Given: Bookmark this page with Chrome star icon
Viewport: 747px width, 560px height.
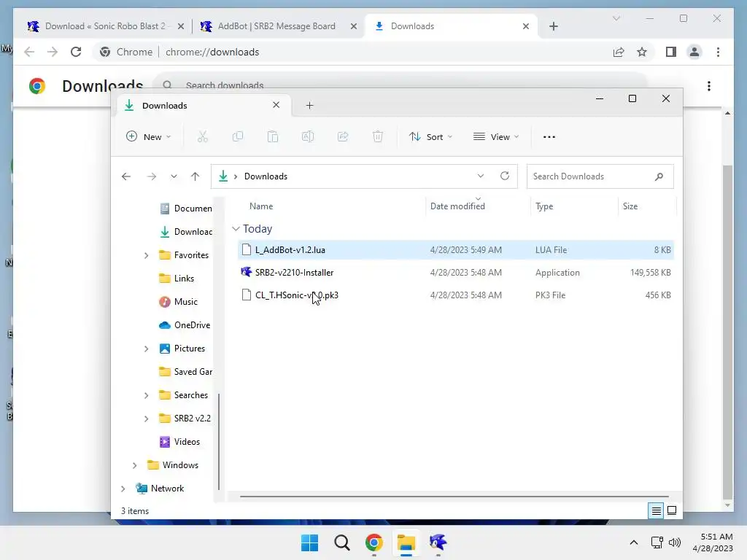Looking at the screenshot, I should [642, 52].
